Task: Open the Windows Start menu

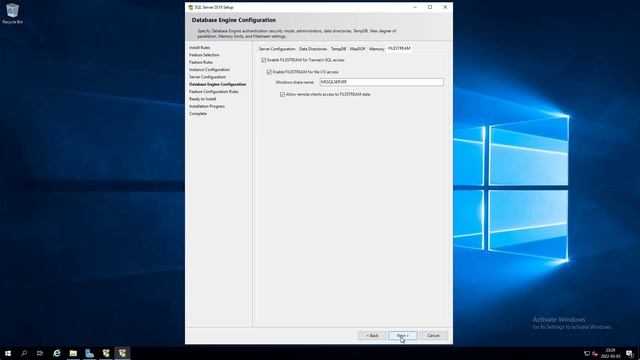Action: point(8,353)
